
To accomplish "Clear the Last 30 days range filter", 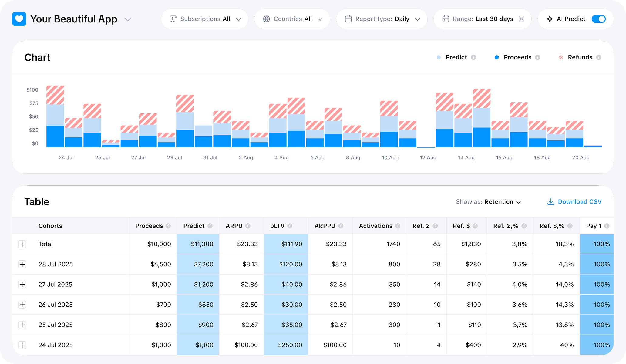I will tap(521, 19).
